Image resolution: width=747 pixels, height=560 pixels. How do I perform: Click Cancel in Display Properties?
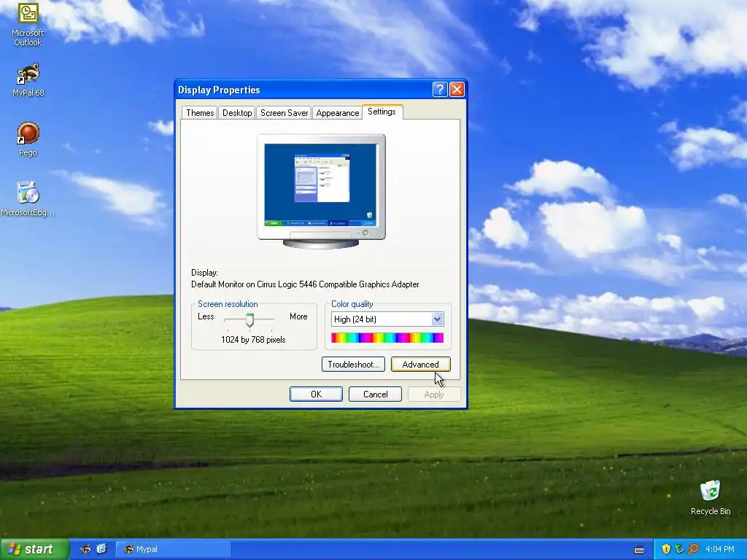[x=376, y=394]
